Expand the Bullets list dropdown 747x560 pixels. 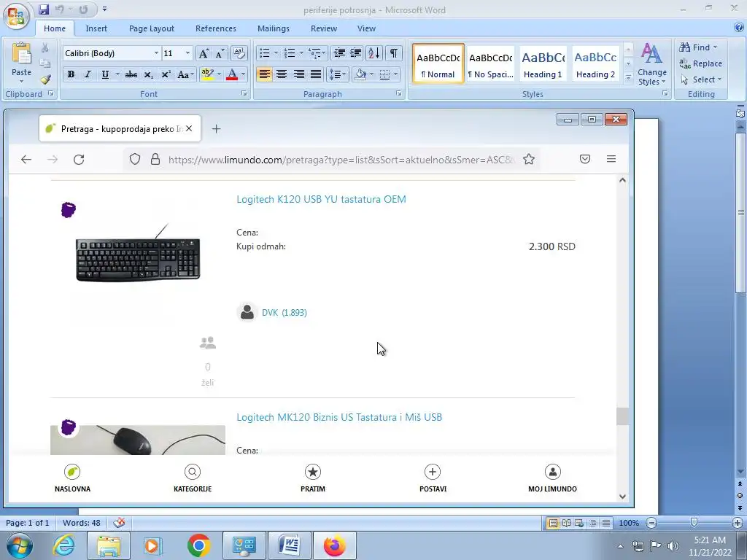[276, 53]
